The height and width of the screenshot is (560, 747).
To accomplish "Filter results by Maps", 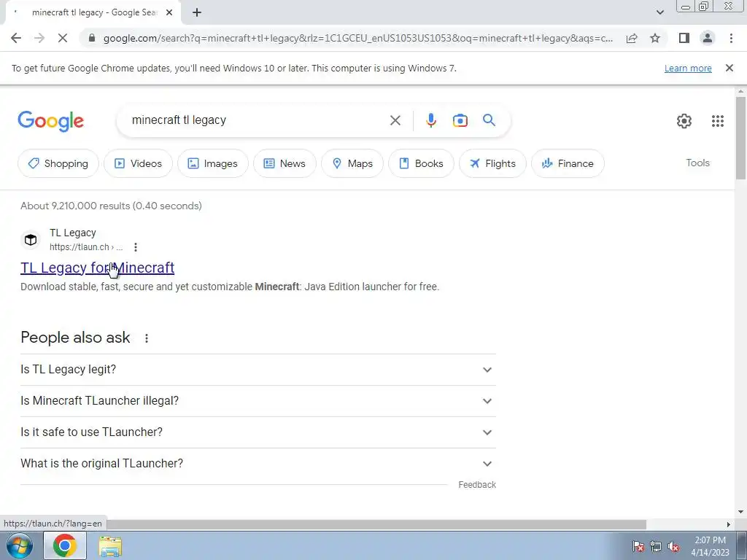I will [352, 163].
